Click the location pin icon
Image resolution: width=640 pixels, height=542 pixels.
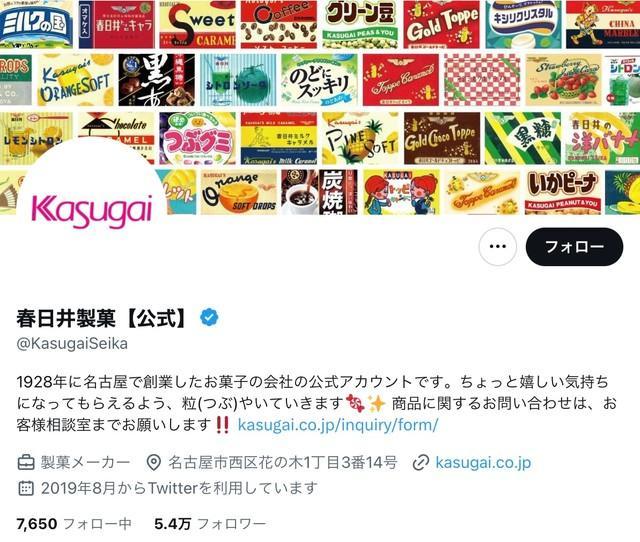[153, 462]
